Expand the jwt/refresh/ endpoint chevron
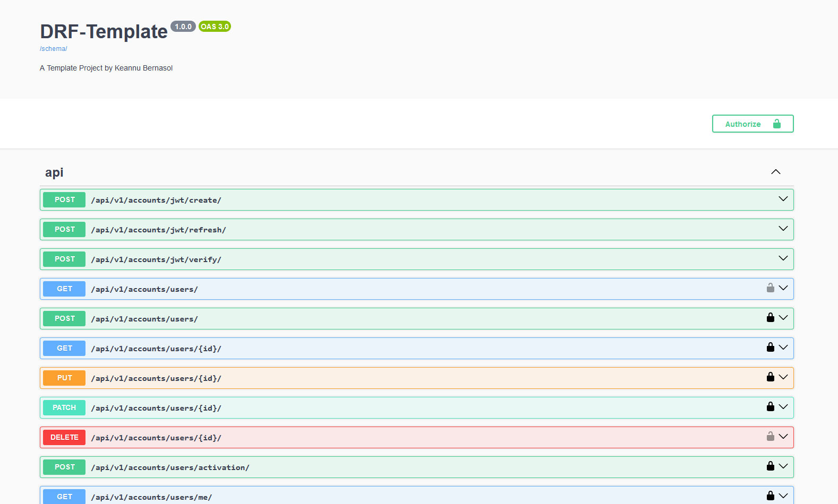 783,229
